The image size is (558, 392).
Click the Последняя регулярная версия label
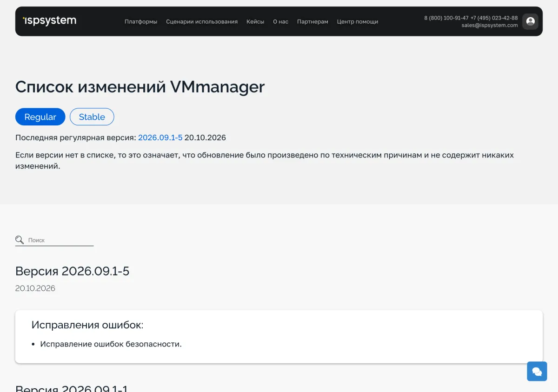[76, 137]
